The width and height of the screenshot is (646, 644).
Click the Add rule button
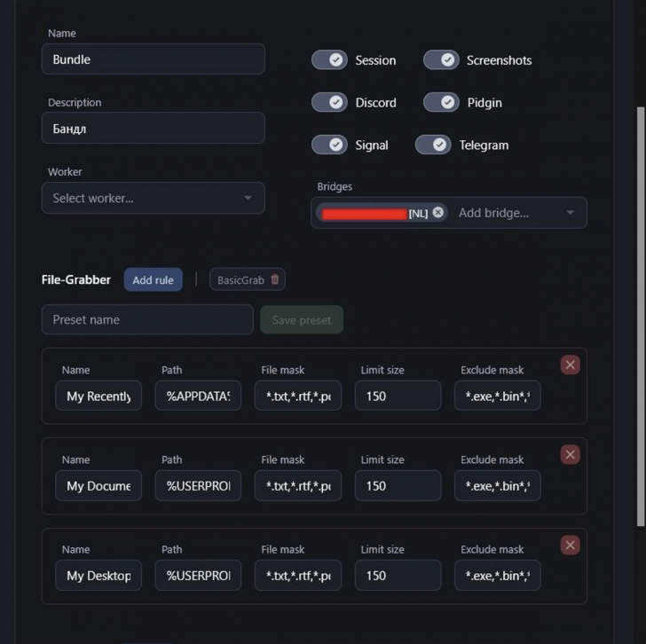(x=154, y=280)
